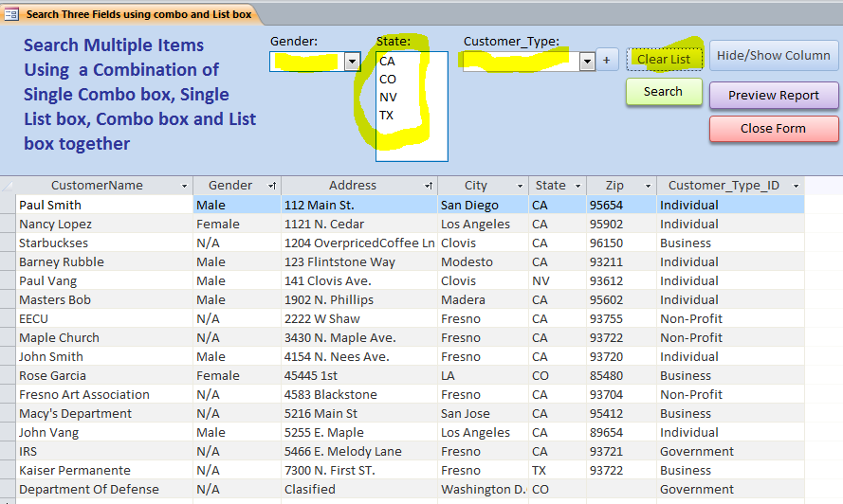Click the zip code cell '89654'
843x504 pixels.
point(621,432)
